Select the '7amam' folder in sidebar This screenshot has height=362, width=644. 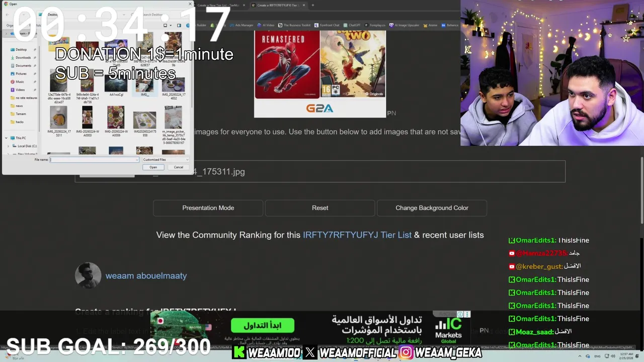(x=20, y=114)
